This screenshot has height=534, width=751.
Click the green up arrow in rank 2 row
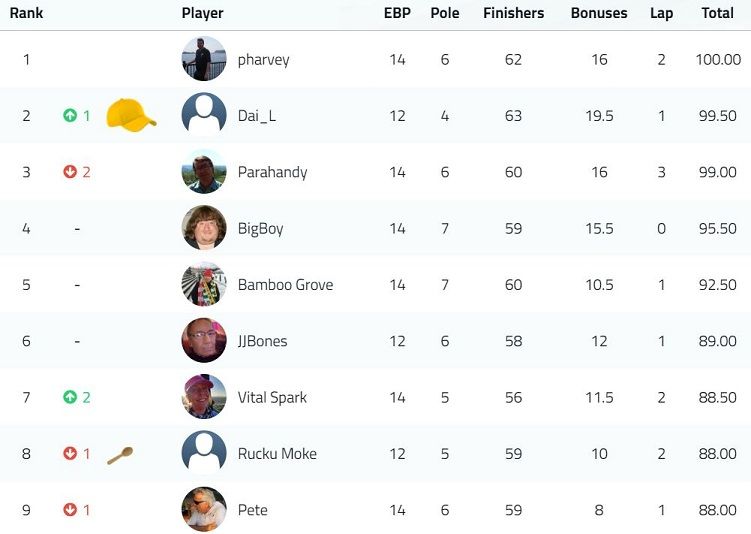tap(70, 115)
